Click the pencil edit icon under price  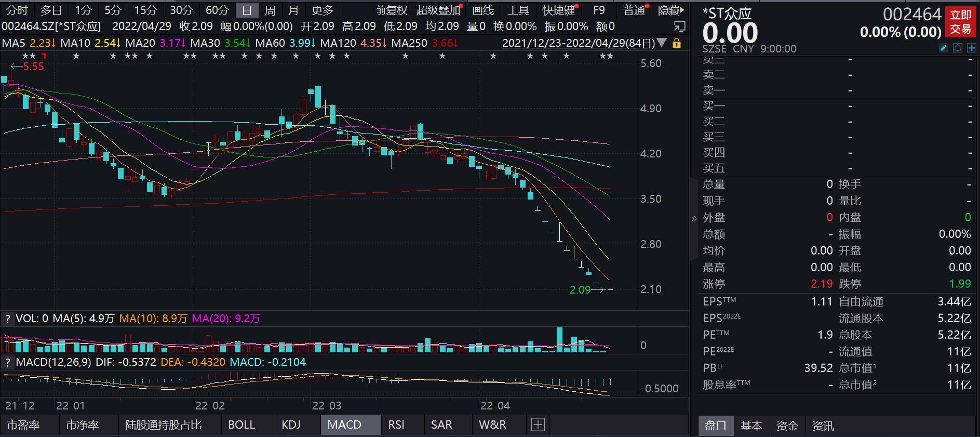tap(944, 48)
